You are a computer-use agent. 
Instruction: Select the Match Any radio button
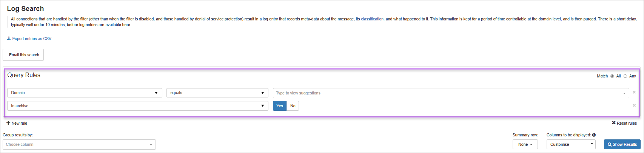(625, 76)
